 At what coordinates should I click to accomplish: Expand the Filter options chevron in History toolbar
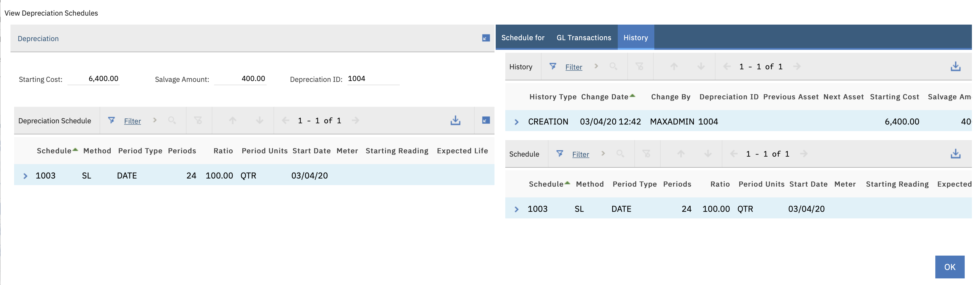(x=596, y=66)
